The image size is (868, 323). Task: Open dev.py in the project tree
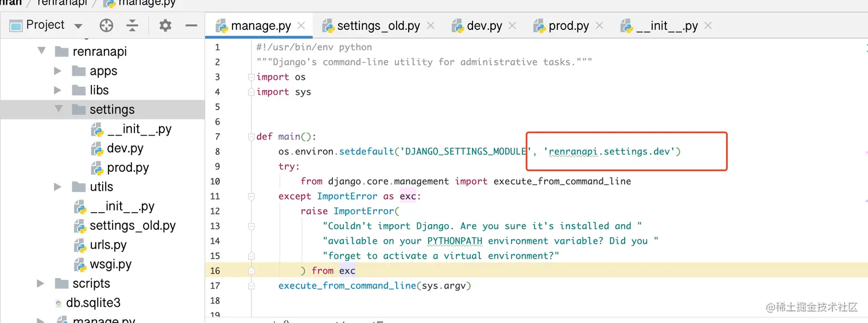coord(117,148)
